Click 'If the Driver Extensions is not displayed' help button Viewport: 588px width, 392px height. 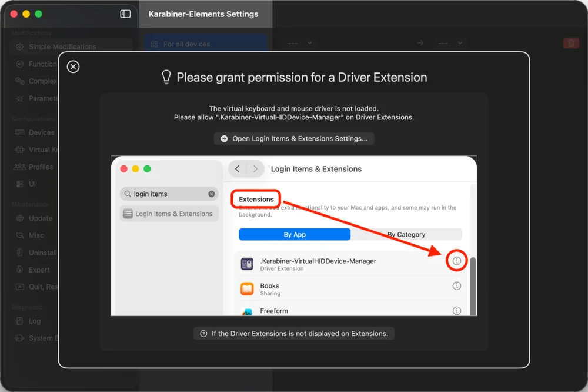[294, 333]
